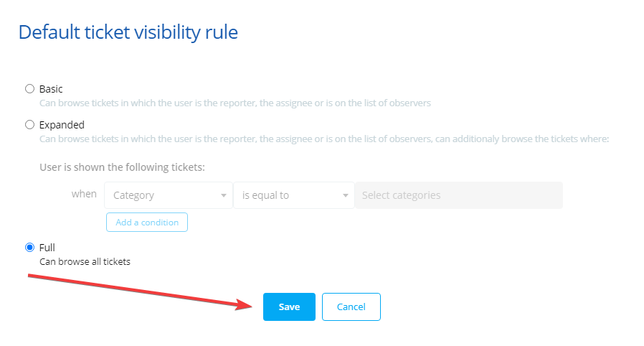Viewport: 644px width, 346px height.
Task: Save the ticket visibility rule
Action: (289, 307)
